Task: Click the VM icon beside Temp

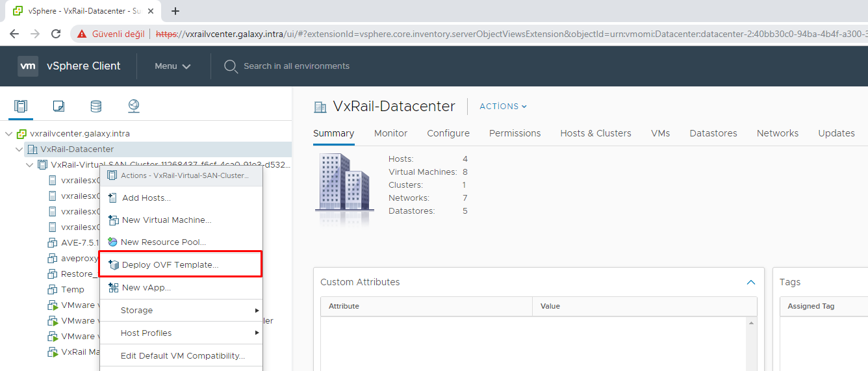Action: pyautogui.click(x=53, y=290)
